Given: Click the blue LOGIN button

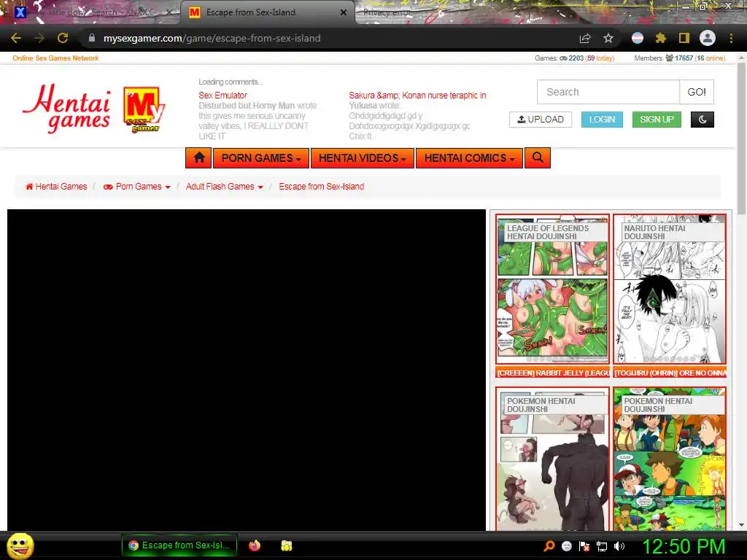Looking at the screenshot, I should (x=602, y=120).
